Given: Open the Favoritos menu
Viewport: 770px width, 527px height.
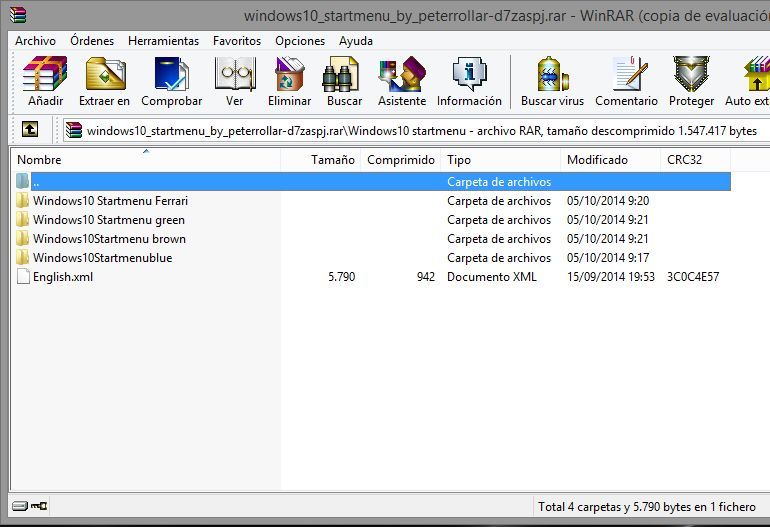Looking at the screenshot, I should [x=237, y=41].
